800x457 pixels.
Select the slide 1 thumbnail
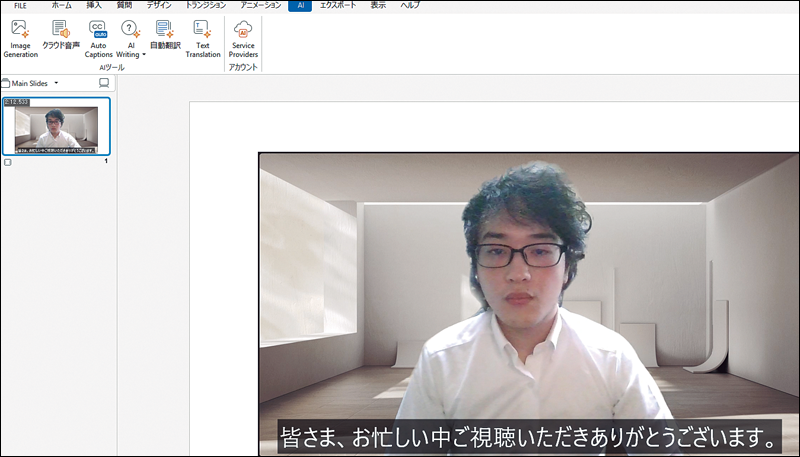click(x=56, y=126)
